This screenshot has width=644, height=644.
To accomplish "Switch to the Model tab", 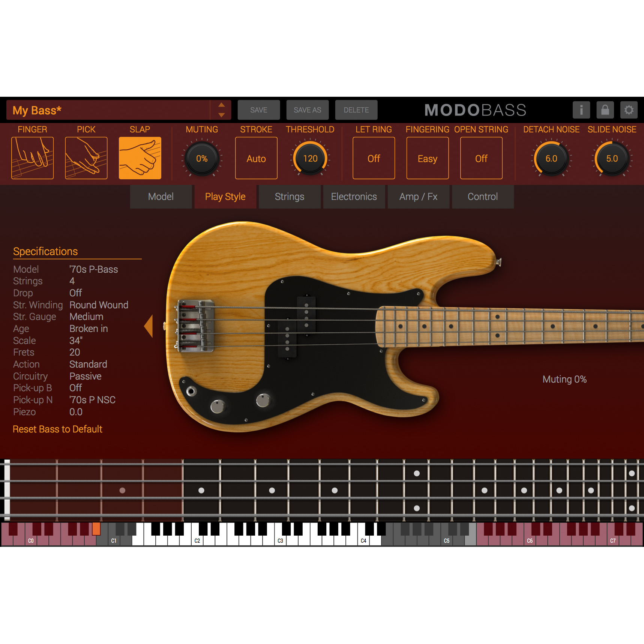I will [161, 197].
